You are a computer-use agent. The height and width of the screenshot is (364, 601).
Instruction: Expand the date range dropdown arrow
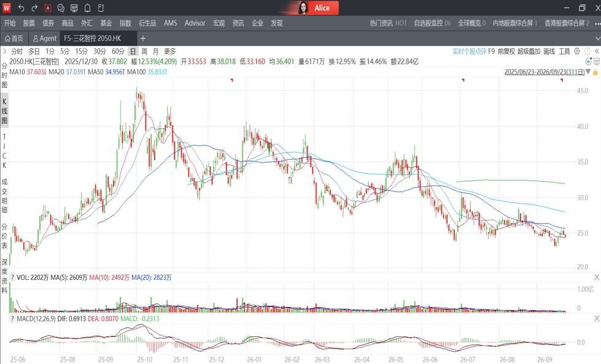588,72
